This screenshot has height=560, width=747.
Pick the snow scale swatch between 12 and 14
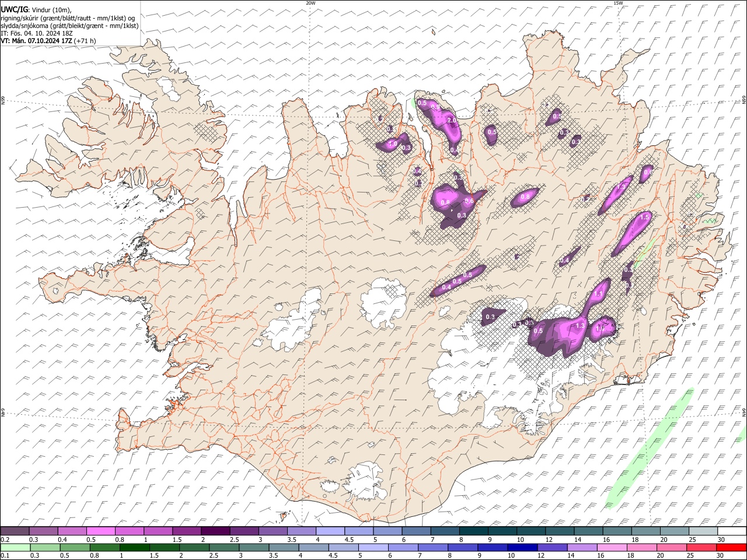click(560, 531)
